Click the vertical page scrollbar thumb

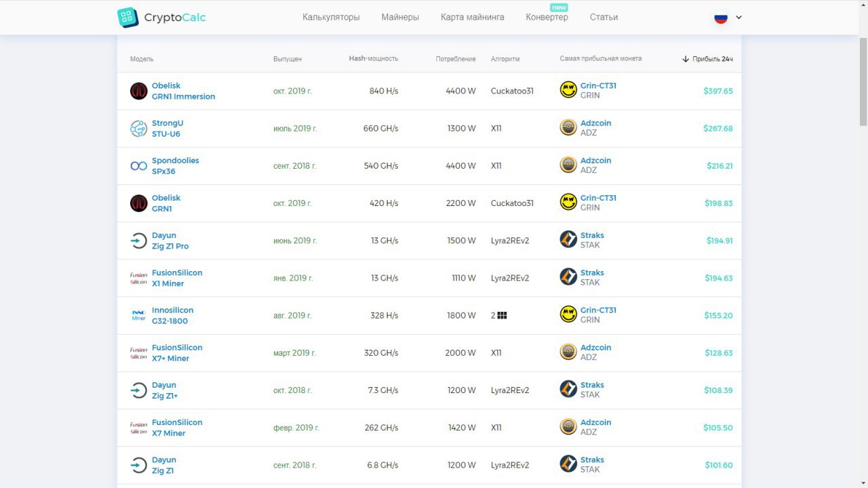863,81
